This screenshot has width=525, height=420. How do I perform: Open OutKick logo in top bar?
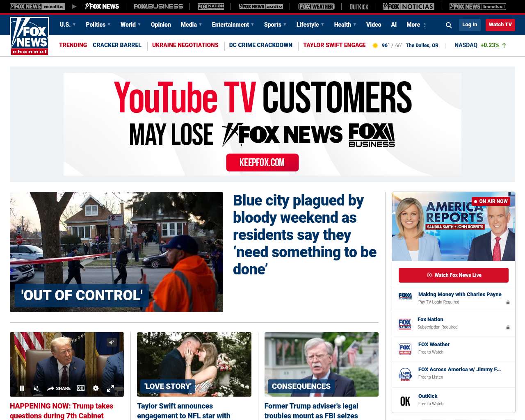359,7
